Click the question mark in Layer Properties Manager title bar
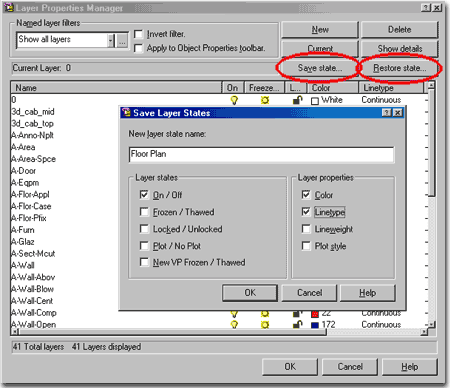The image size is (450, 388). [x=426, y=7]
